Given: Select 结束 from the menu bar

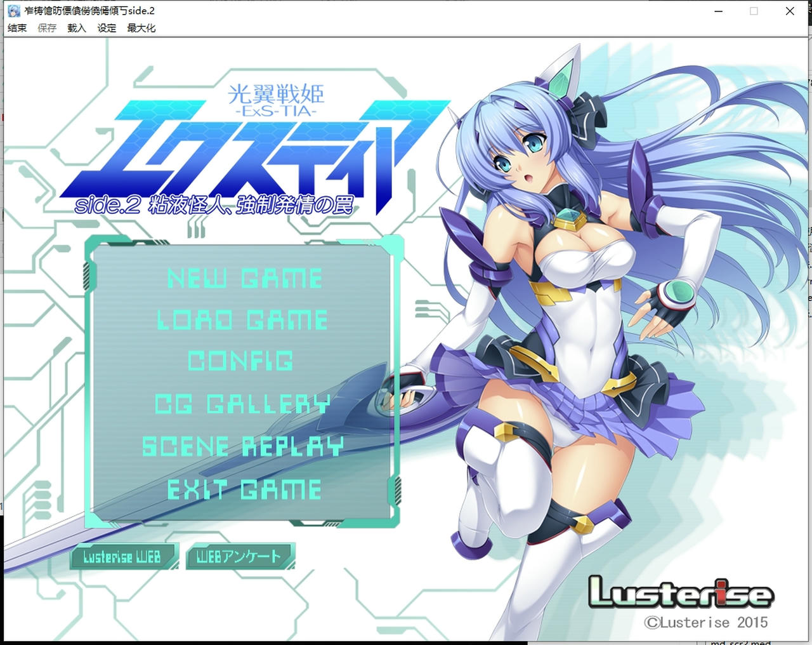Looking at the screenshot, I should pyautogui.click(x=16, y=28).
